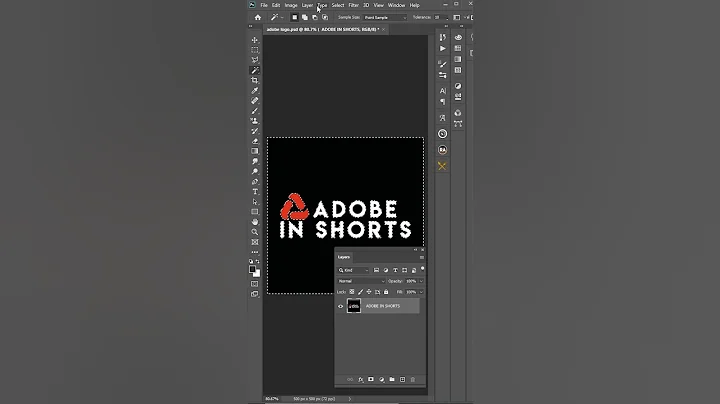Open the layer Fill dropdown arrow
Screen dimensions: 720x404
[421, 292]
